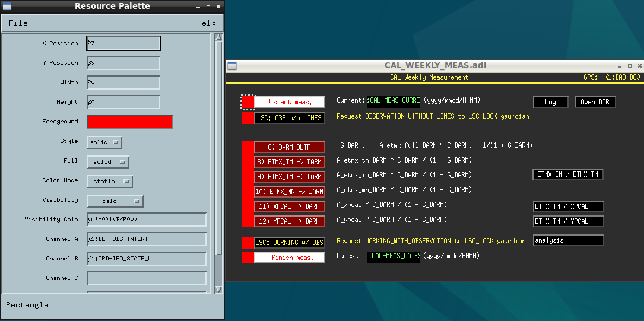The image size is (644, 321).
Task: Click the Channel B field K1:GRD-IFO_STATE_N
Action: point(146,259)
